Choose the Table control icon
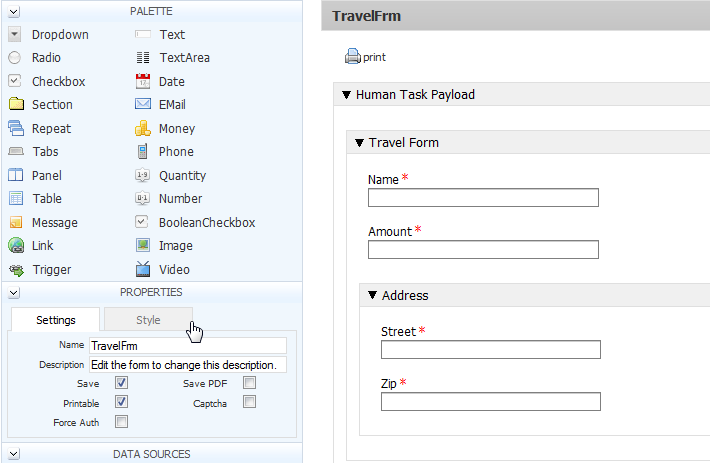This screenshot has height=464, width=711. pos(16,199)
